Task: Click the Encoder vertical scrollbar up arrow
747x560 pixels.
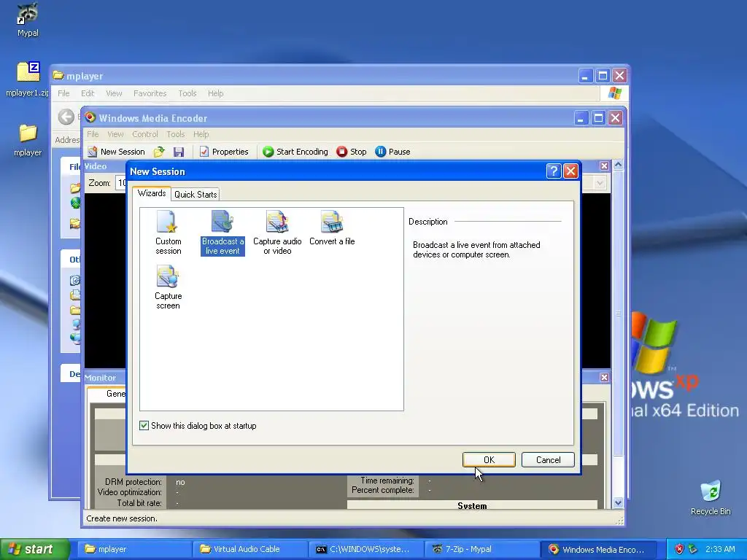Action: [618, 165]
